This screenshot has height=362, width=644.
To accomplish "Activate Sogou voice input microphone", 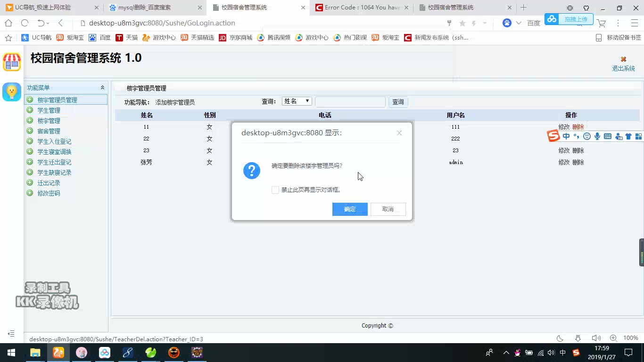I will click(597, 136).
